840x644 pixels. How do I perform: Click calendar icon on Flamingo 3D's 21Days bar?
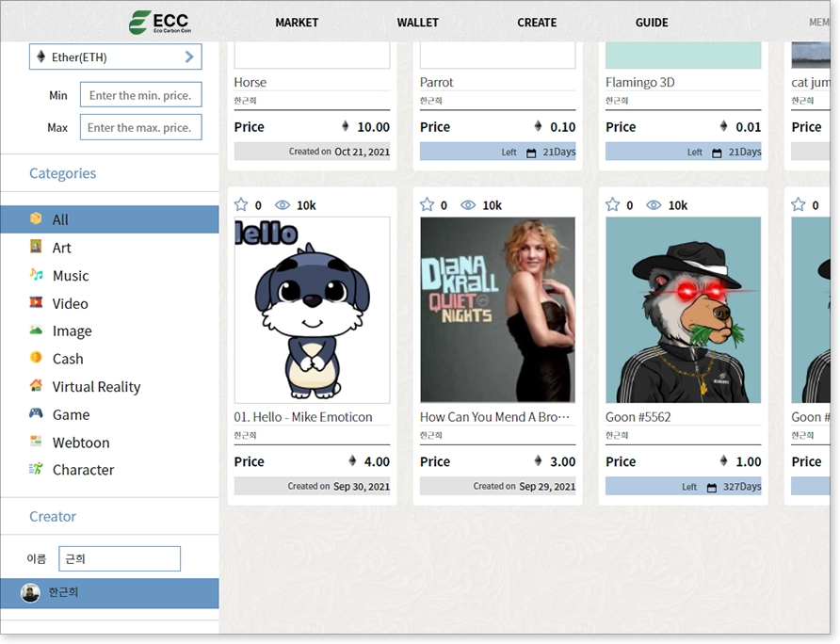717,153
